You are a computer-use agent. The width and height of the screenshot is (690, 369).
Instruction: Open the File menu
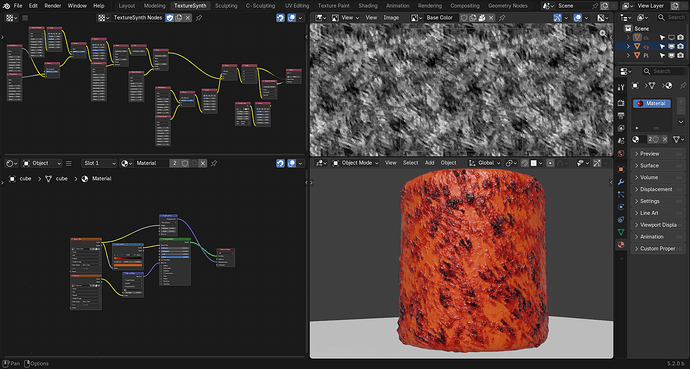point(18,6)
